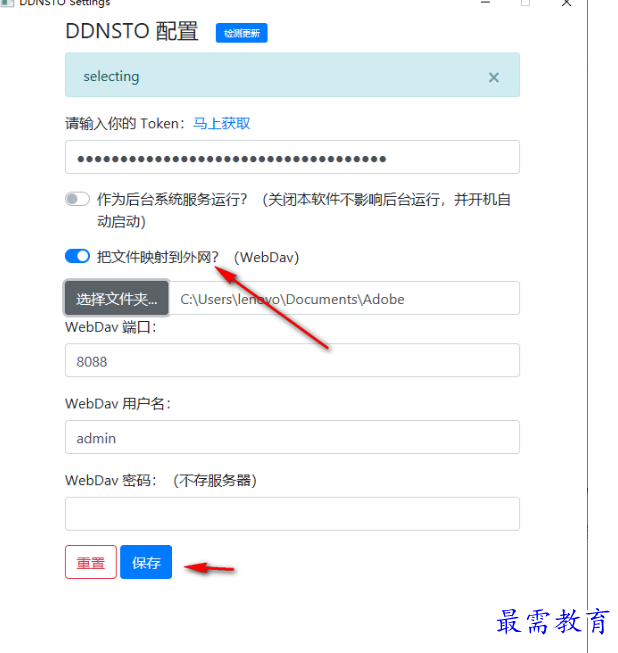Click the folder path field showing C:\Users\lenovo\Documents\Adobe
Screen dimensions: 618x653
344,298
